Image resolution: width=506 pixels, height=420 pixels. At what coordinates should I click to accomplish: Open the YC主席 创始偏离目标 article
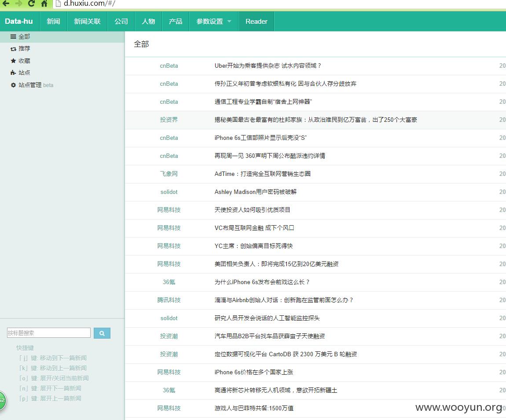point(253,246)
